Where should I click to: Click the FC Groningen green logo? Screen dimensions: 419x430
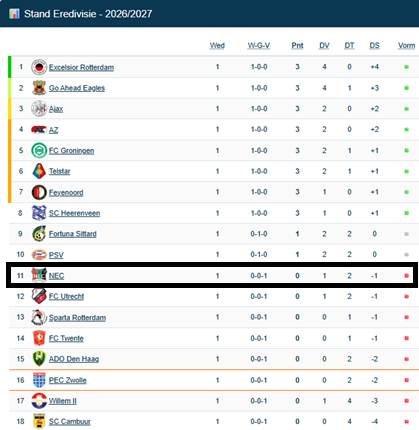point(39,150)
